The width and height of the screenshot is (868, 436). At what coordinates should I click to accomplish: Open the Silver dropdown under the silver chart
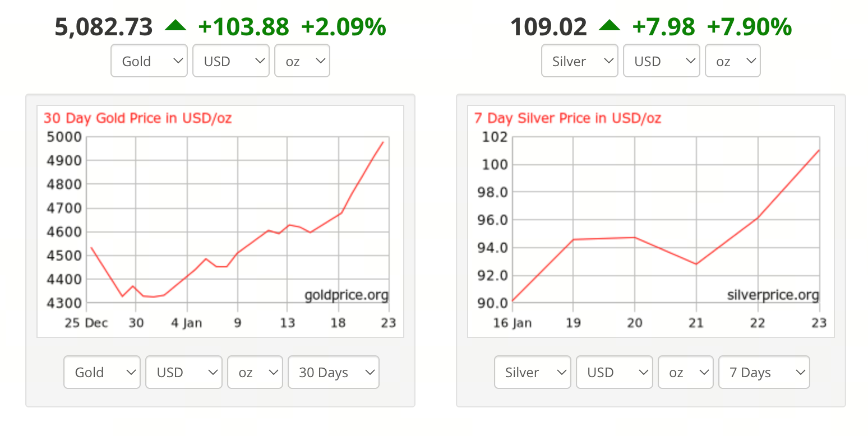pyautogui.click(x=533, y=372)
